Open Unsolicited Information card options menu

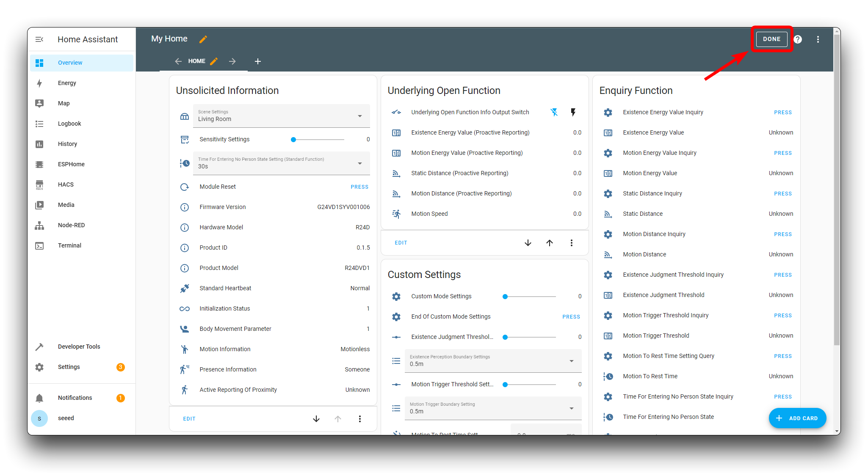[x=359, y=419]
